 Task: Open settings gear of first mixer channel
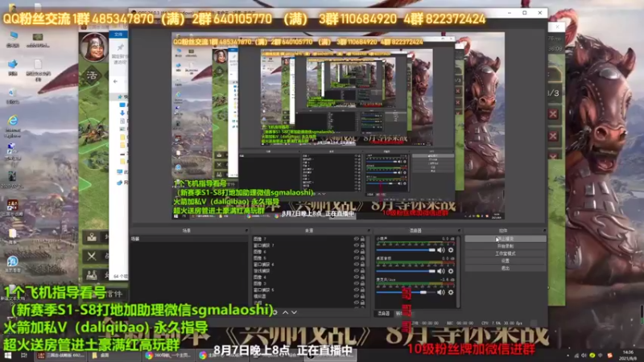[x=451, y=250]
